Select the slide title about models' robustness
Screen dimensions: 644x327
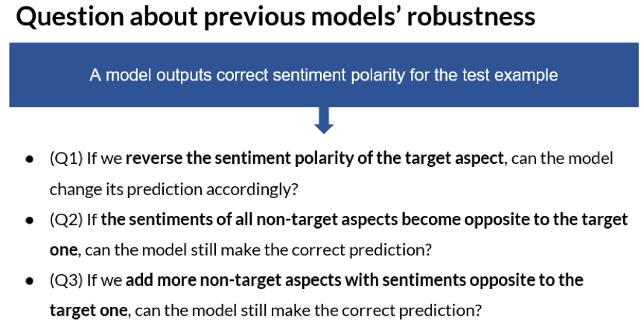(x=275, y=18)
